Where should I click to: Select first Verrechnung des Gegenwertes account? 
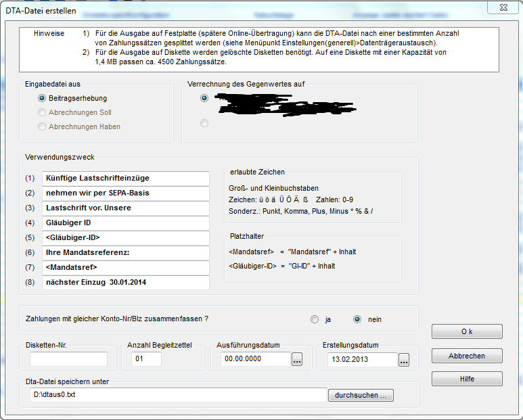point(204,98)
